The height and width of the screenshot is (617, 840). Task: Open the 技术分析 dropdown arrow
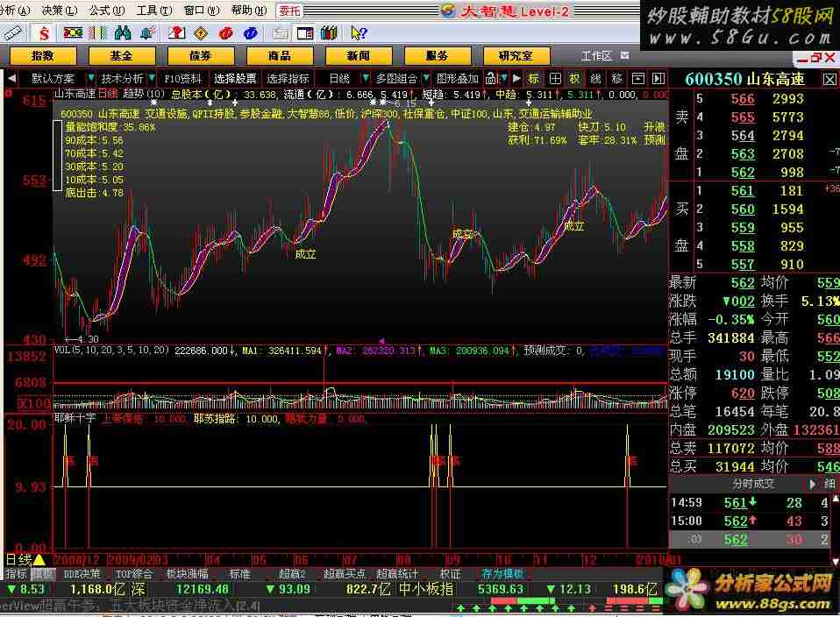152,78
